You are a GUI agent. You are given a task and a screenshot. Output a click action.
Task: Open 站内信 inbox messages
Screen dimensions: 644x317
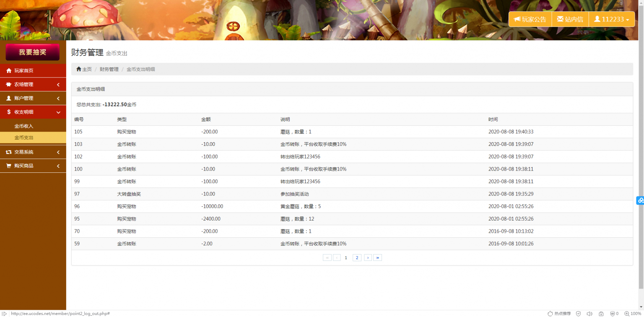(x=570, y=19)
